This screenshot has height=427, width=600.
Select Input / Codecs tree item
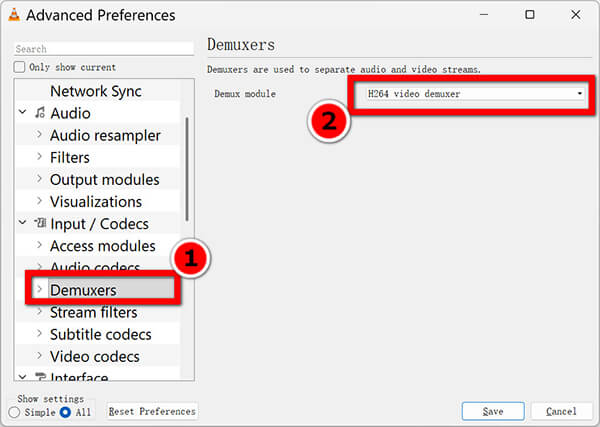click(x=99, y=224)
